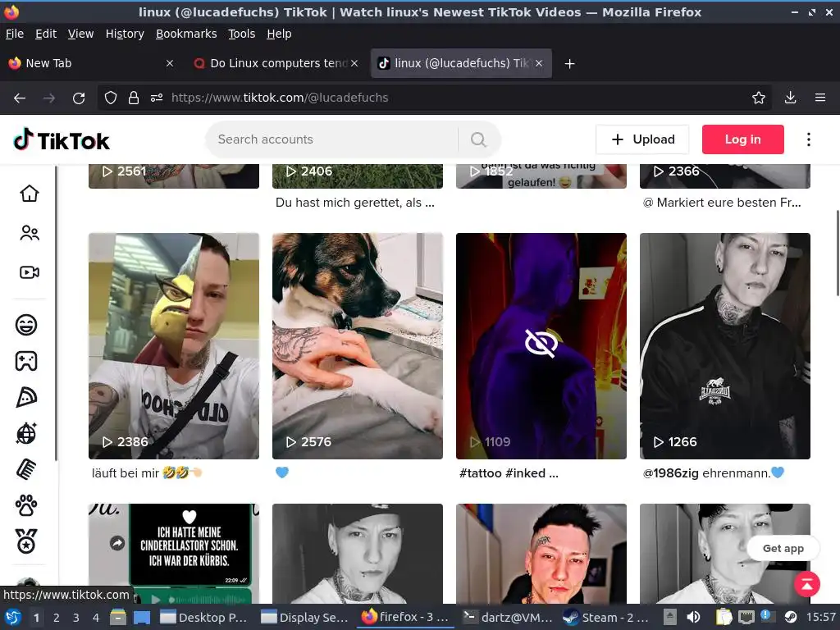Open the Edit menu

(x=46, y=34)
